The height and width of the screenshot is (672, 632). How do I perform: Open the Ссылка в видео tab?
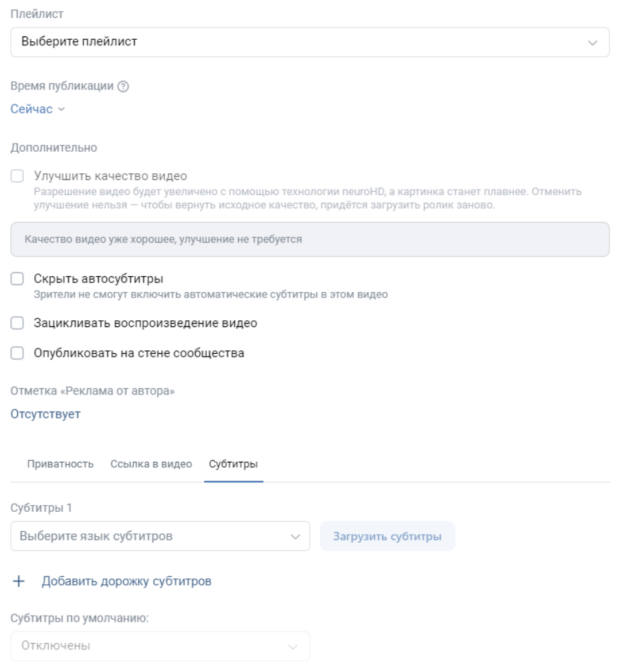click(x=151, y=463)
